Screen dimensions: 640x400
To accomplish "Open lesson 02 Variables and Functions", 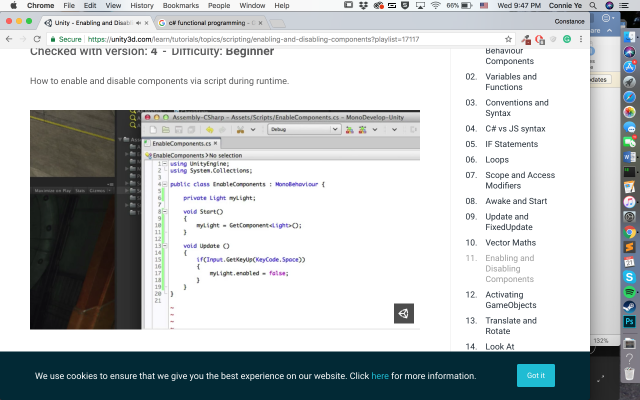I will [x=511, y=82].
